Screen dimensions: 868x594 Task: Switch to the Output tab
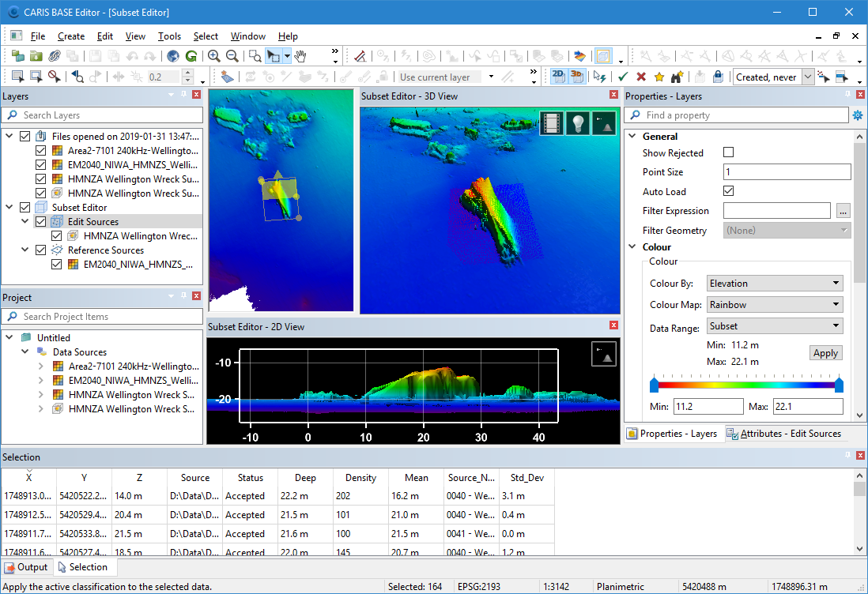point(26,567)
